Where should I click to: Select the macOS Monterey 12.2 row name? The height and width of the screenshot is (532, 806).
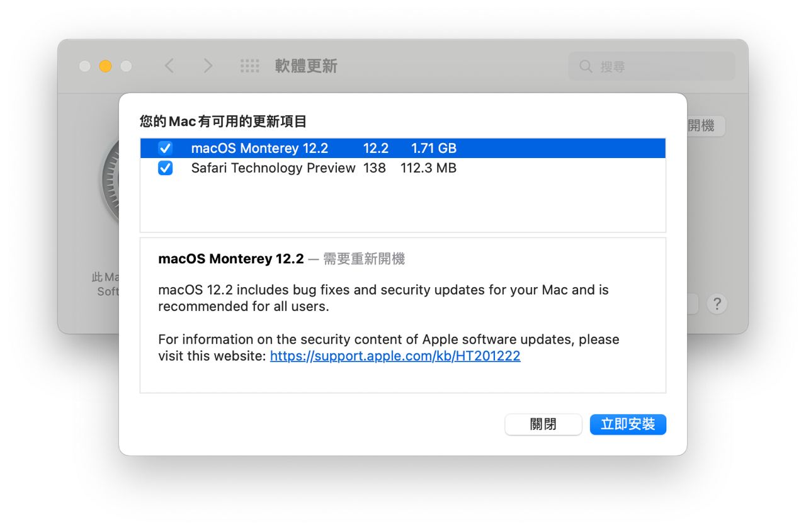[259, 149]
